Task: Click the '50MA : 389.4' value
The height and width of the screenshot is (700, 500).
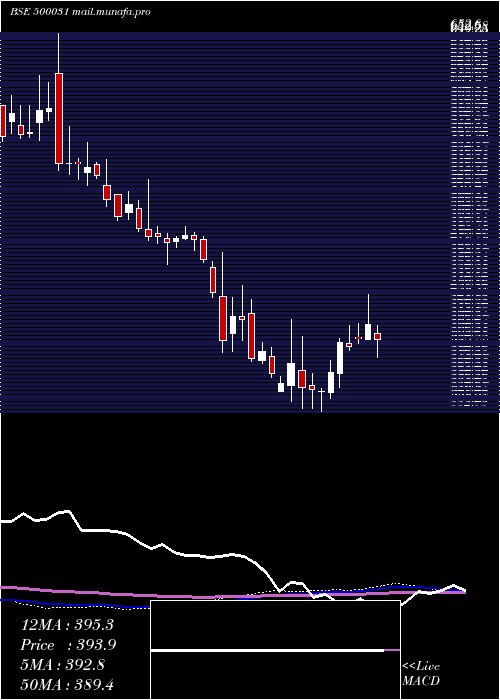Action: tap(67, 684)
